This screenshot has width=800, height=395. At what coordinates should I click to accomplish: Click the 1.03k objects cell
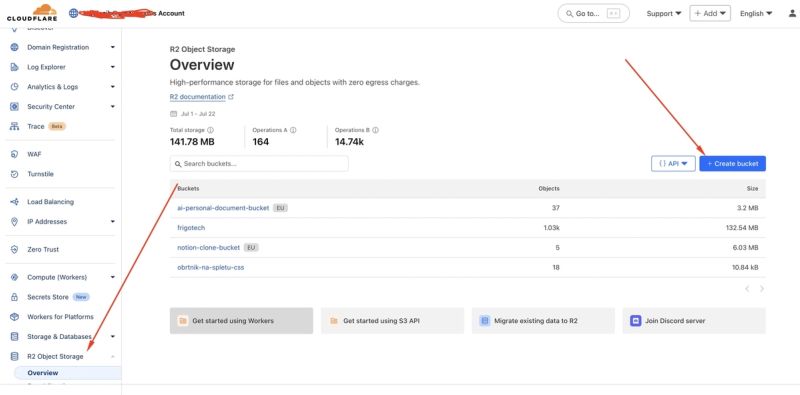click(x=552, y=228)
